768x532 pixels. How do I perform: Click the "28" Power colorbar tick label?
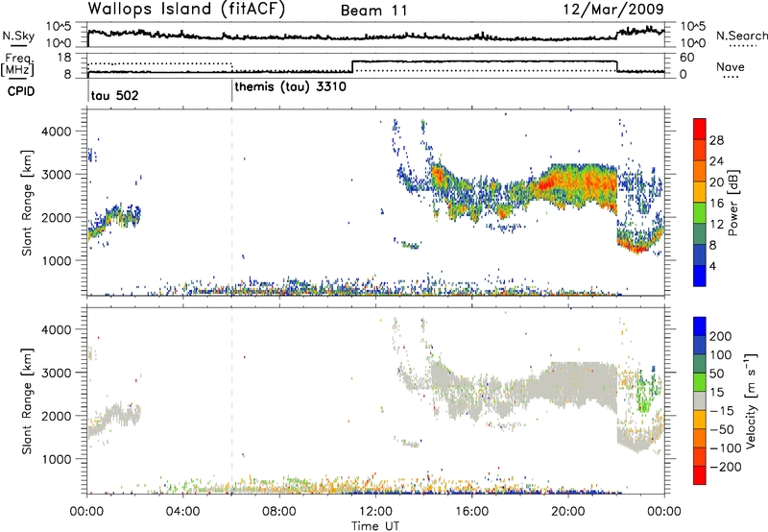[x=716, y=140]
